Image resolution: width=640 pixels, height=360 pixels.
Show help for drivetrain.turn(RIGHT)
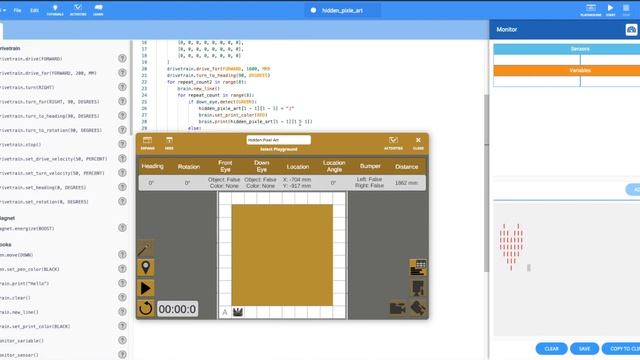[122, 87]
